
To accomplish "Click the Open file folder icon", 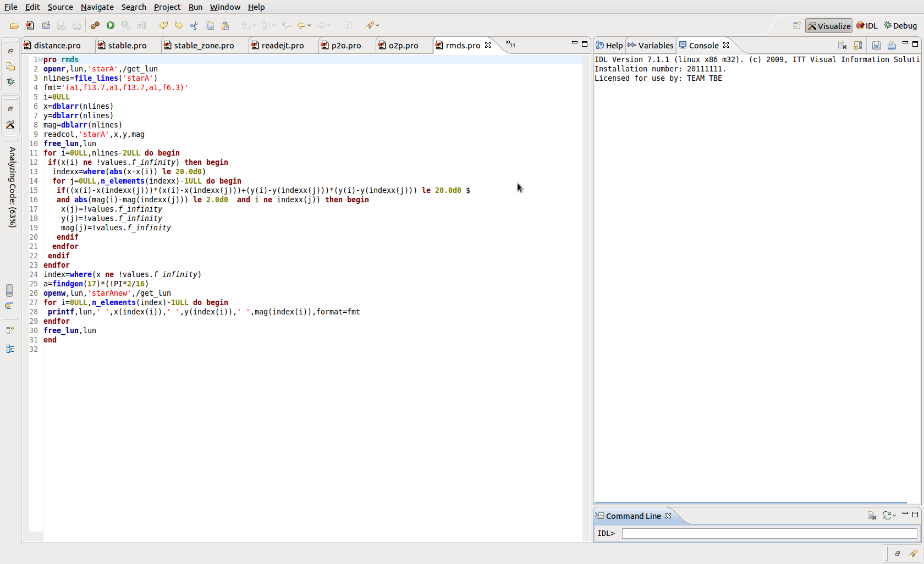I will tap(14, 25).
